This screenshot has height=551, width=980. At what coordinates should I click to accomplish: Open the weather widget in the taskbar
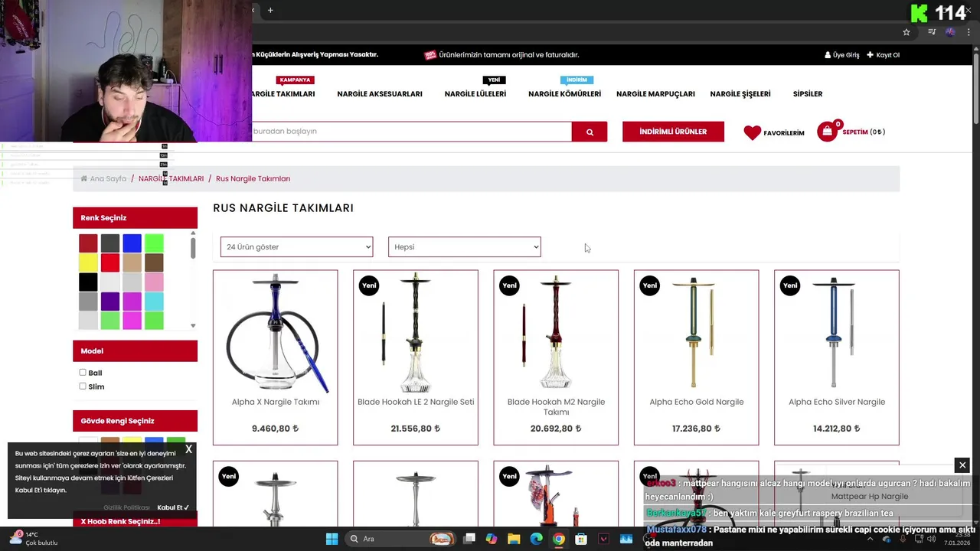(x=32, y=539)
